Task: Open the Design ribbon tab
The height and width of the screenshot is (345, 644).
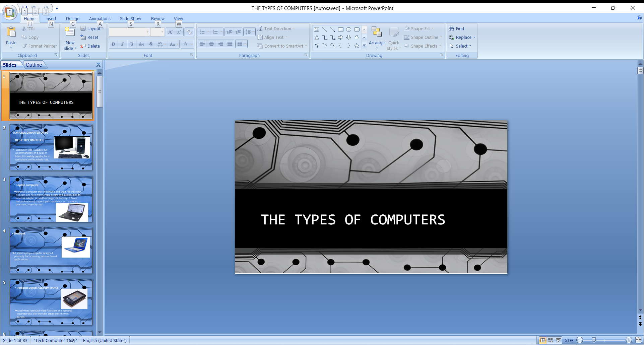Action: click(x=72, y=18)
